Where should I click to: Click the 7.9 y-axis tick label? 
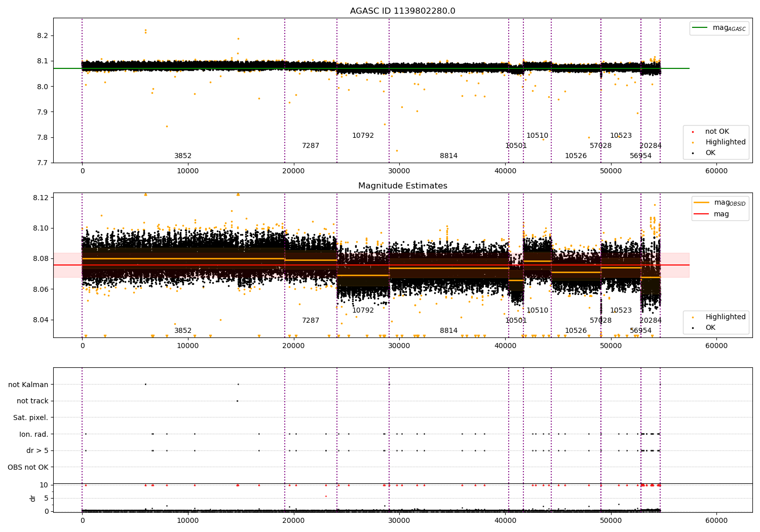pos(42,112)
